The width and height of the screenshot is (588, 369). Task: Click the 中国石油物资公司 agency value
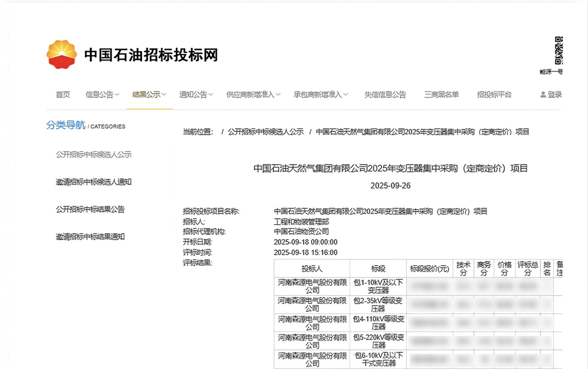click(302, 232)
